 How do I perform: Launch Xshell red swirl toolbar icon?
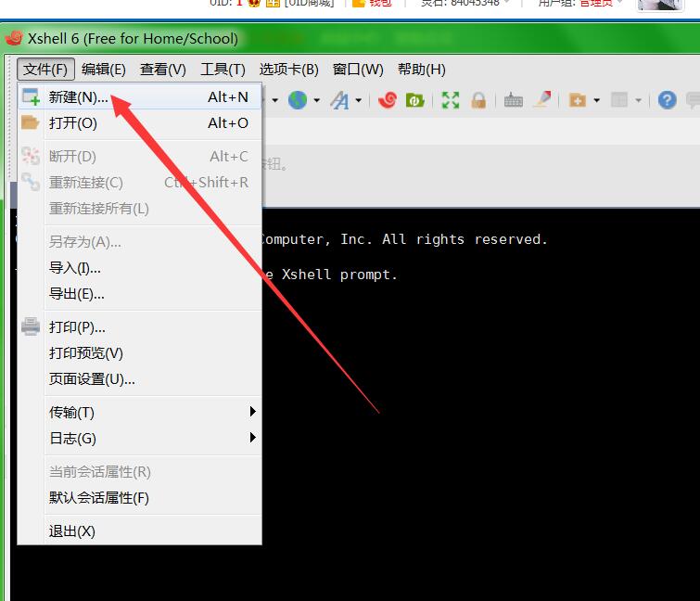coord(387,100)
